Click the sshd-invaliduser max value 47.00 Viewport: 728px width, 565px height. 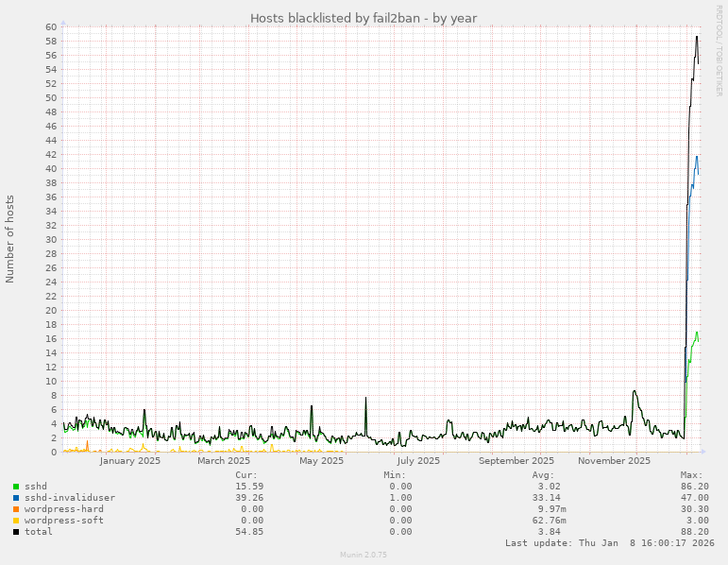pyautogui.click(x=695, y=498)
